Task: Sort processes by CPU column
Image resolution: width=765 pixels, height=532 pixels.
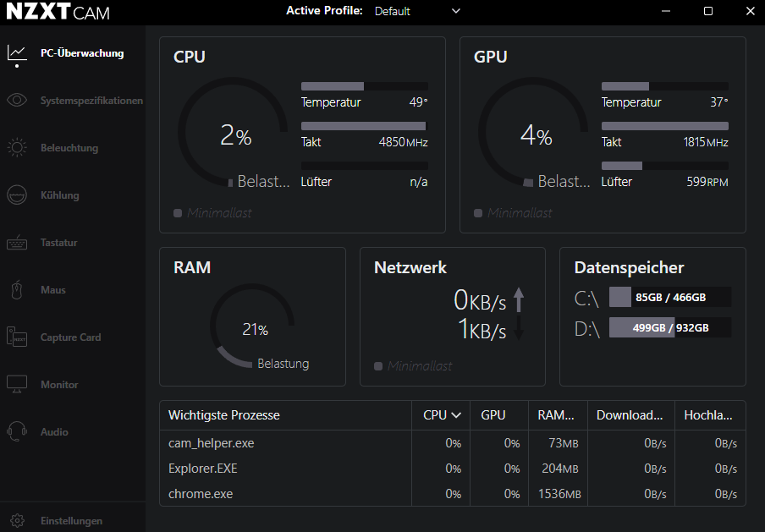Action: (441, 415)
